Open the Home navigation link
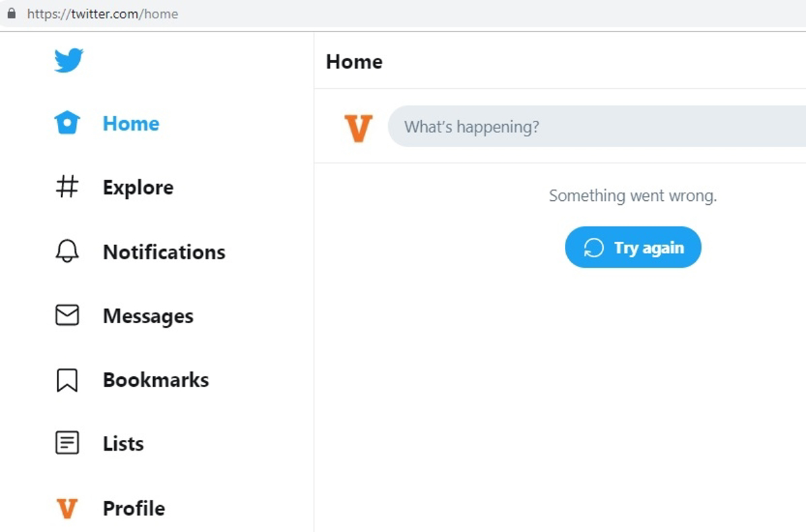The height and width of the screenshot is (532, 806). 131,123
